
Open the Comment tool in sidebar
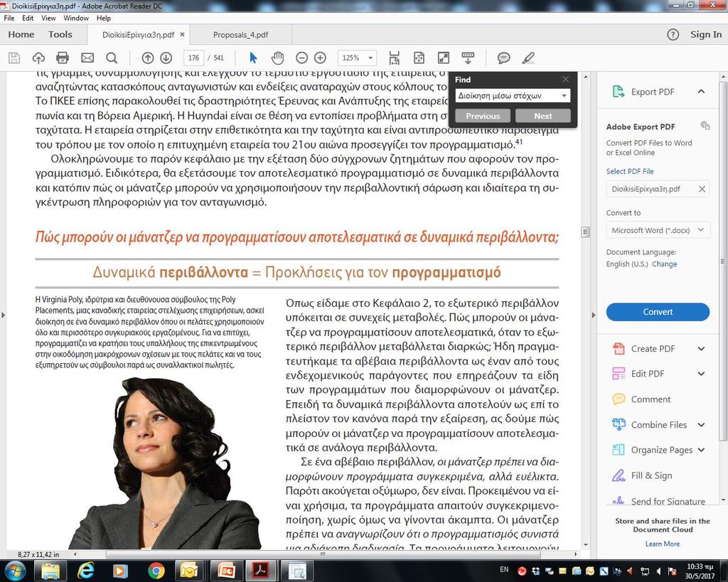[x=651, y=399]
